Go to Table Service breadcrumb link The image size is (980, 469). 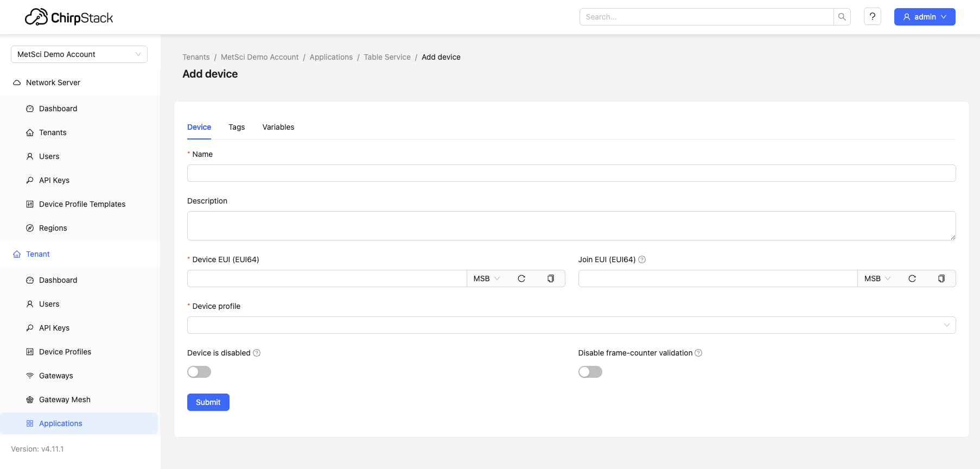coord(387,57)
